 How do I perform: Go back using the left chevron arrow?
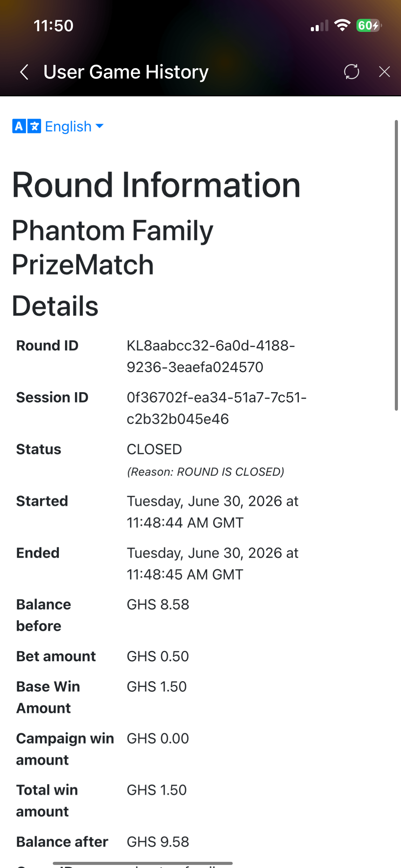(24, 72)
